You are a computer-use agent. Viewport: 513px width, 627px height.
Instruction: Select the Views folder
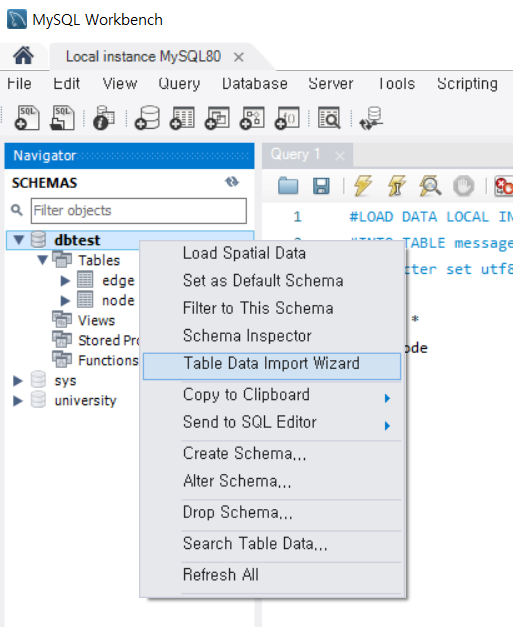click(96, 320)
